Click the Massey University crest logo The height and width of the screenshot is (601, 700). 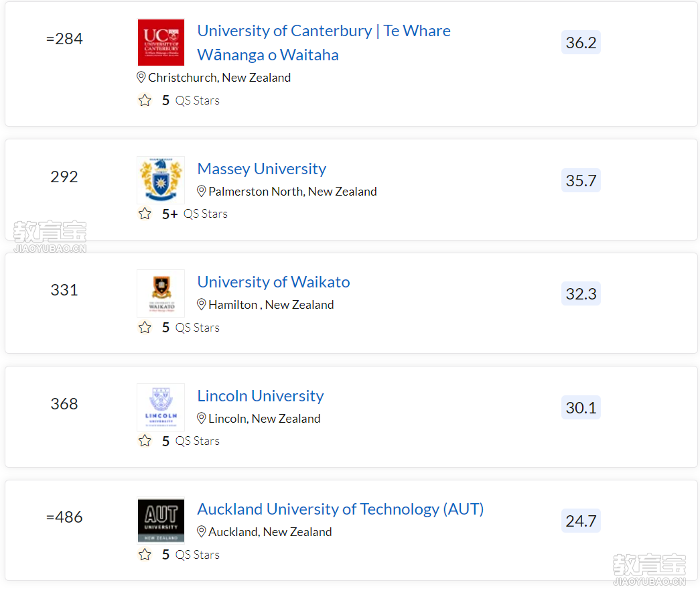pyautogui.click(x=161, y=180)
